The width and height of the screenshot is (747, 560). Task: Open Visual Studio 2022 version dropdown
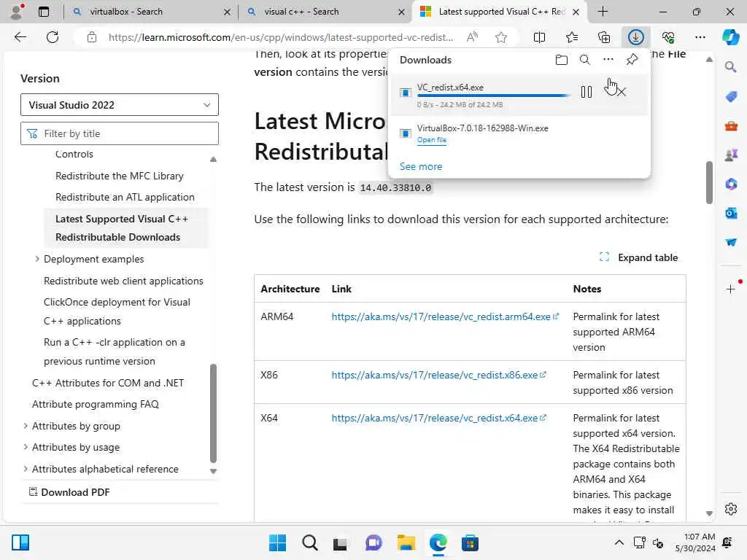(119, 105)
